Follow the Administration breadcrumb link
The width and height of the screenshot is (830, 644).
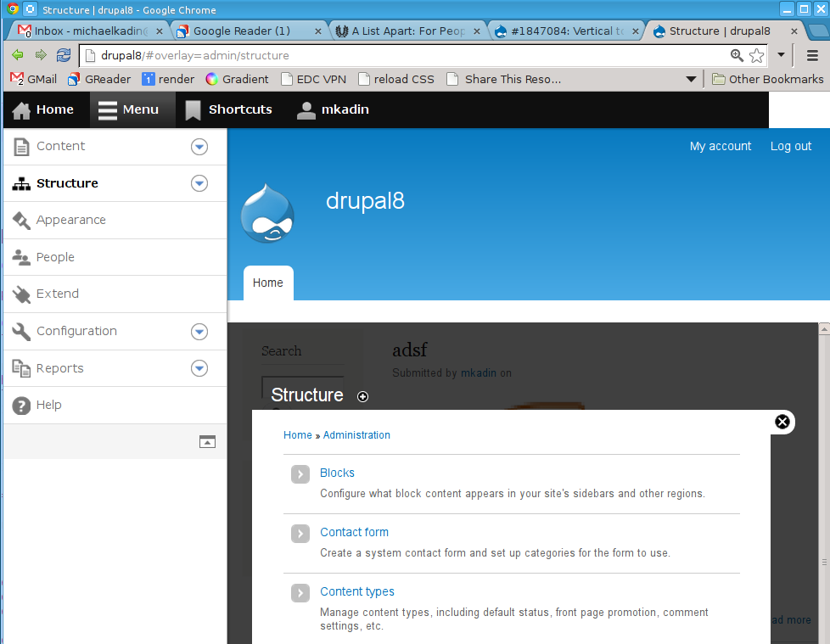356,435
